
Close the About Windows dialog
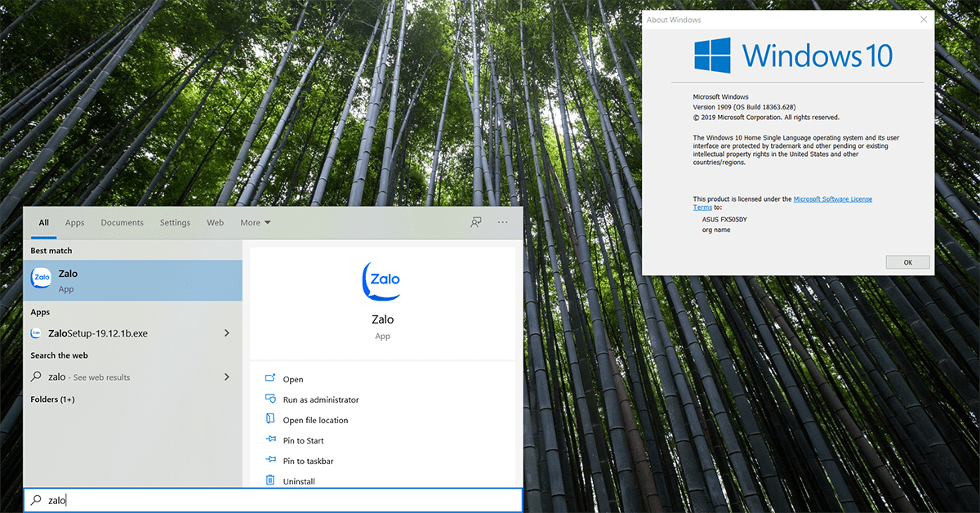(924, 20)
